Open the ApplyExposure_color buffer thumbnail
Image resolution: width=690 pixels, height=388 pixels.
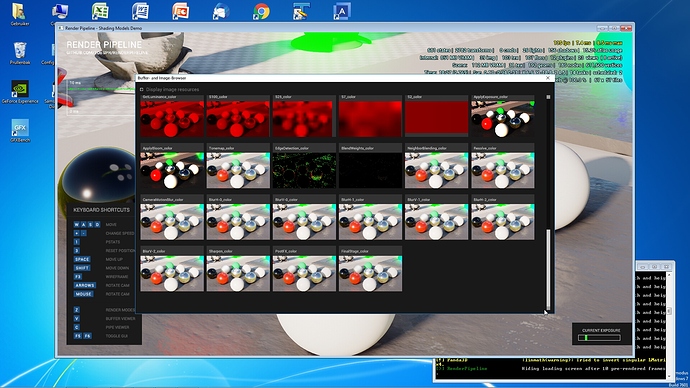point(503,119)
